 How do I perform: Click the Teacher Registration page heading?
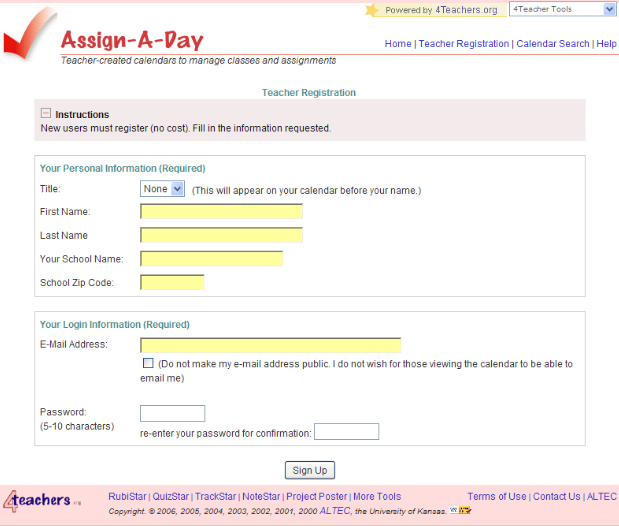pyautogui.click(x=309, y=92)
